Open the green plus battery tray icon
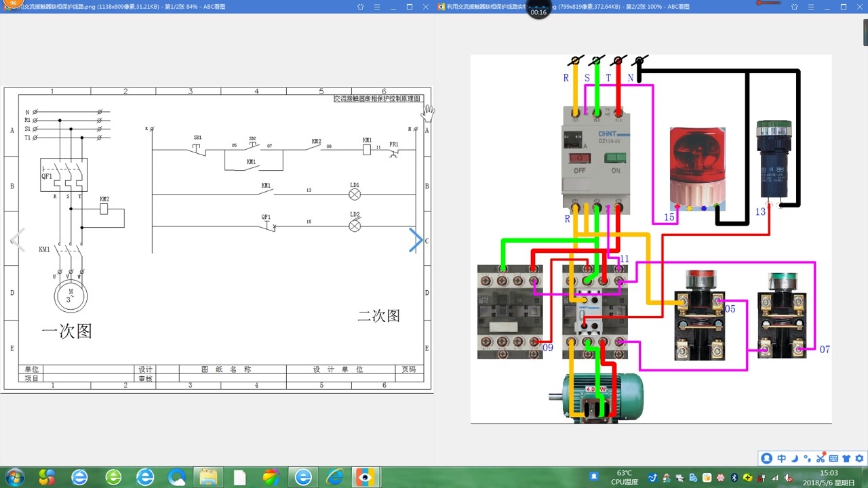 click(747, 478)
